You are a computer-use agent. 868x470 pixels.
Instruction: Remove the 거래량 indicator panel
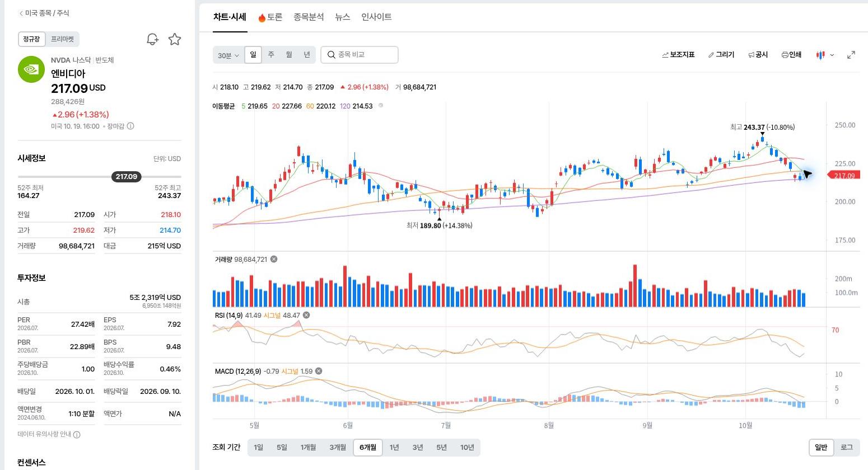coord(274,259)
